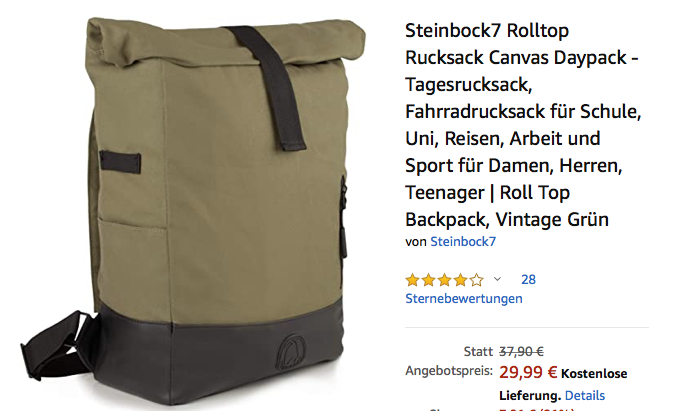Open the Sternebewertungen link
673x411 pixels.
[464, 299]
